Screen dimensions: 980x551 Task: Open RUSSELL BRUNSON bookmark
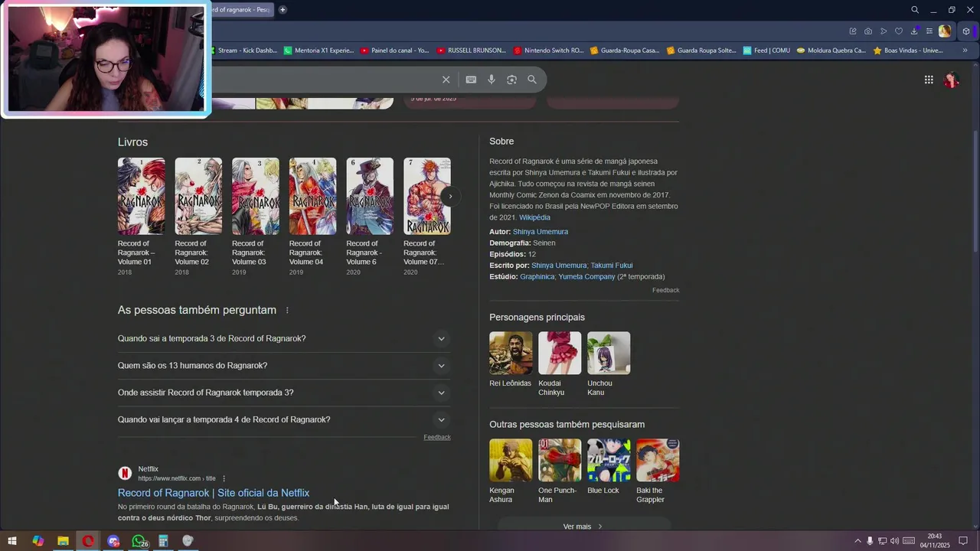471,51
